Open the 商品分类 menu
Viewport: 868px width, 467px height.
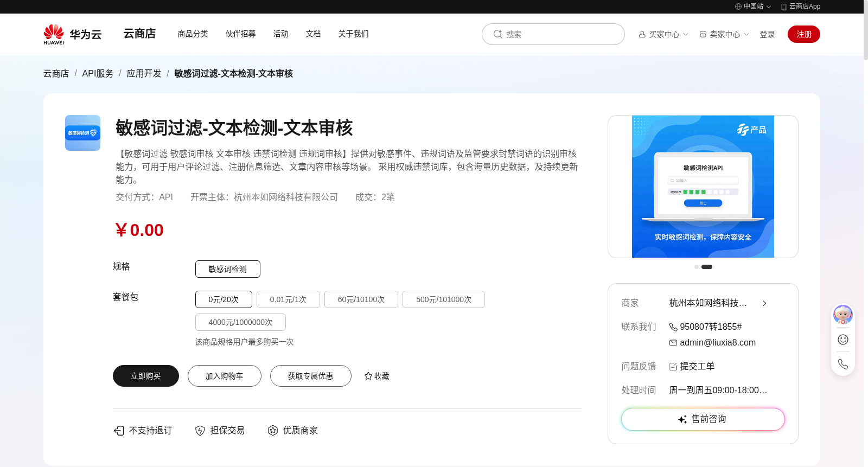coord(193,34)
